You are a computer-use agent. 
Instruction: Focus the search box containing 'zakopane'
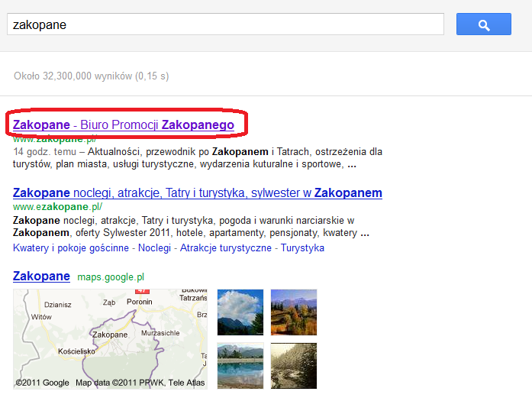click(225, 24)
